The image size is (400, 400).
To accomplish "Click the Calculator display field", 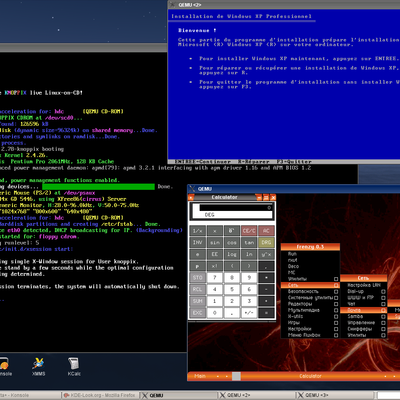I will click(232, 211).
